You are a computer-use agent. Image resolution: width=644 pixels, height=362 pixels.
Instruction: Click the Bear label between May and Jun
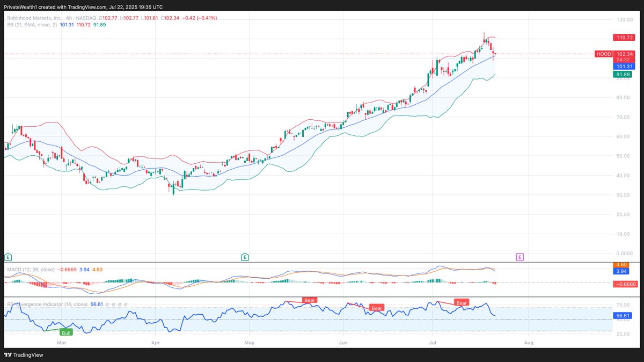[310, 300]
